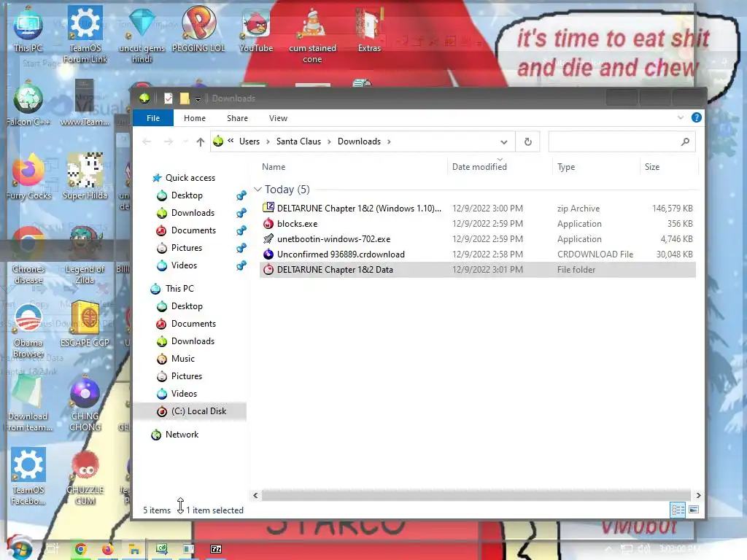Screen dimensions: 747x560
Task: Expand the ribbon using the chevron
Action: tap(681, 117)
